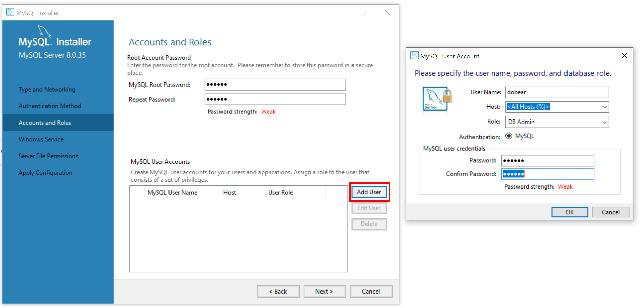
Task: Click the MySQL User Account title bar icon
Action: coord(414,56)
